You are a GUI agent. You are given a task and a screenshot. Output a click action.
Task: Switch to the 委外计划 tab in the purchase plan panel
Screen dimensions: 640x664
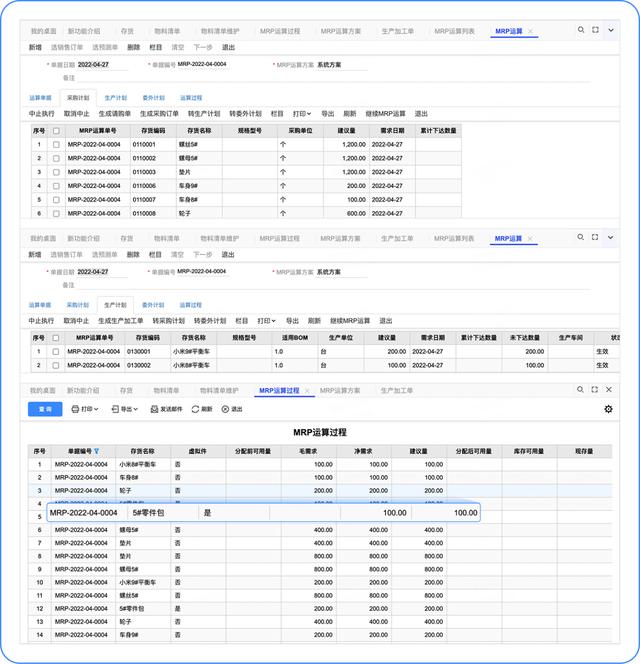coord(153,98)
